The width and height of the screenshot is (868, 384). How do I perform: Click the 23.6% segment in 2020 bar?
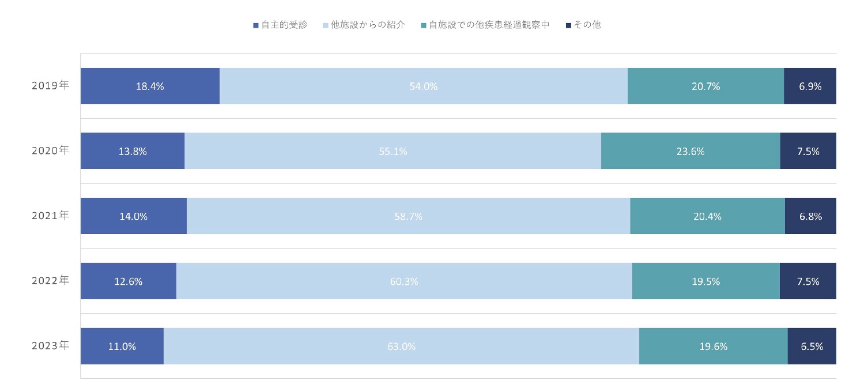(x=690, y=151)
